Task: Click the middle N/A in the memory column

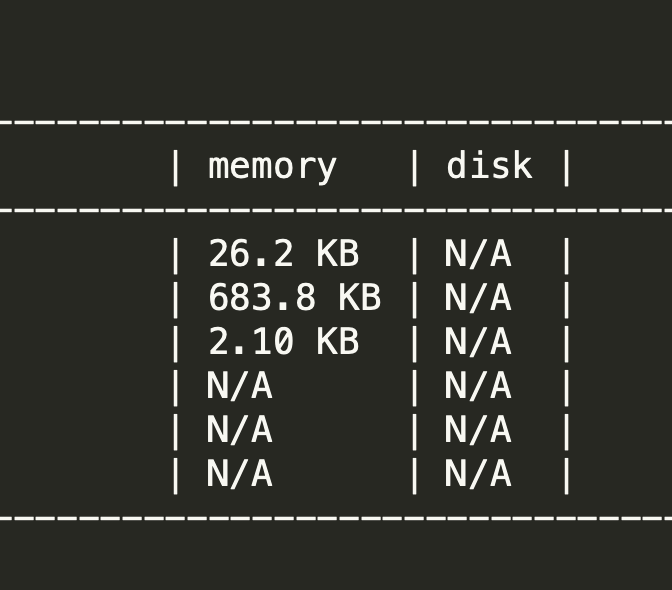Action: click(240, 430)
